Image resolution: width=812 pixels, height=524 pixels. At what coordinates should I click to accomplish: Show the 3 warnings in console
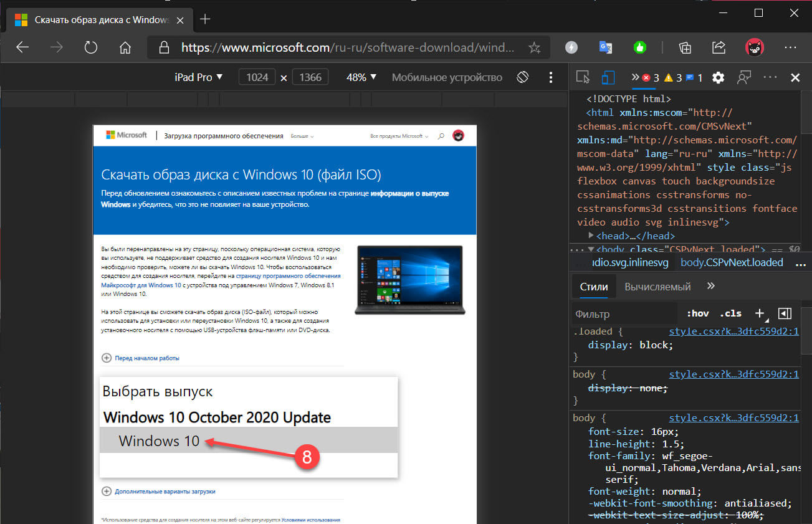tap(673, 78)
